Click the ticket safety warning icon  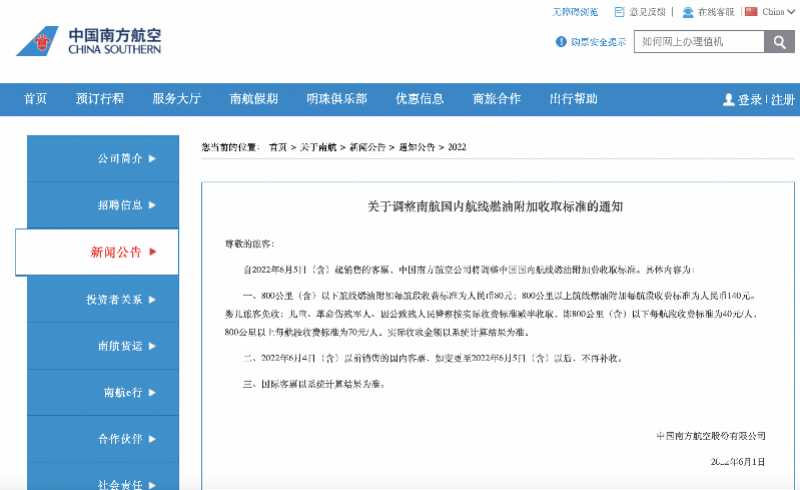pos(561,41)
